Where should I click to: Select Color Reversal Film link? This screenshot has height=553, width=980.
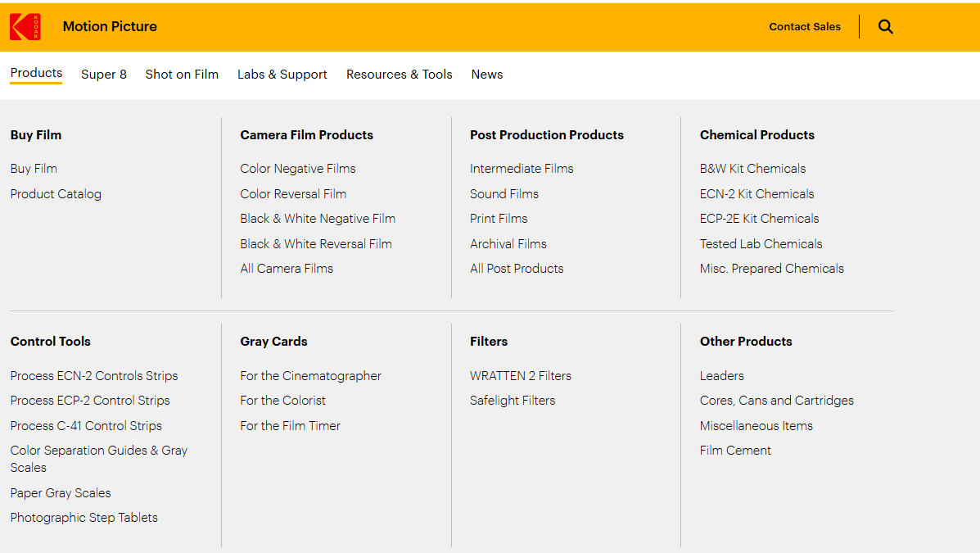coord(293,194)
